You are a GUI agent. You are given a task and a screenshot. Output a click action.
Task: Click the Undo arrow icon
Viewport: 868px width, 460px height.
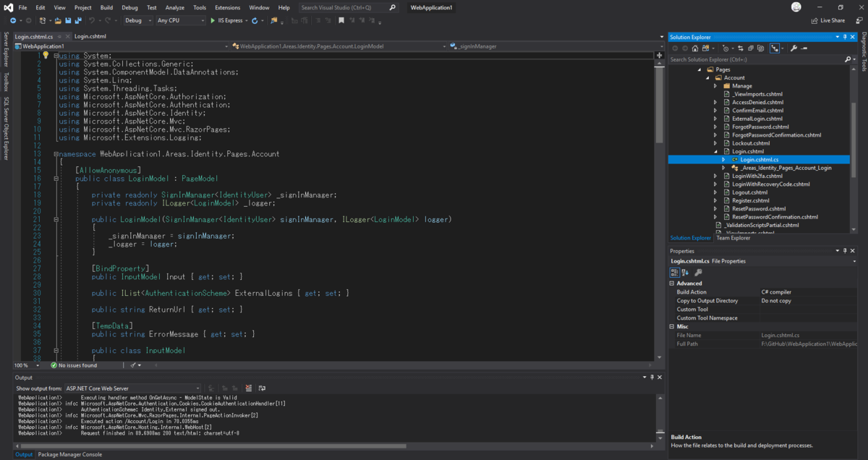92,20
